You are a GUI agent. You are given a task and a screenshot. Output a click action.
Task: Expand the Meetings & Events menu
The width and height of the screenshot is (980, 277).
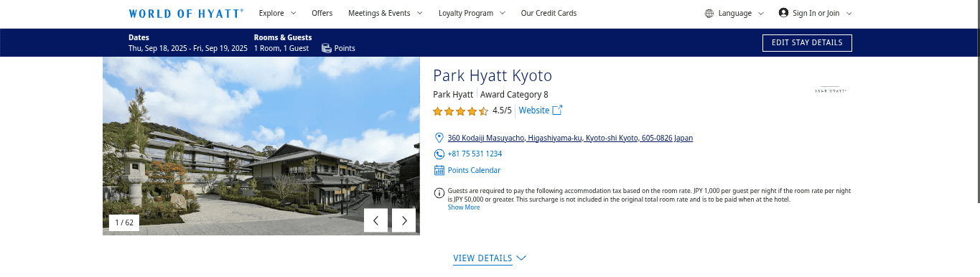(386, 13)
